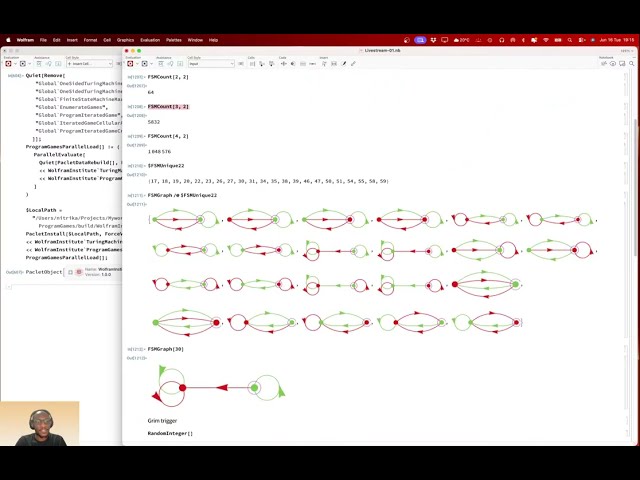Select the highlighter icon under Insert
The width and height of the screenshot is (640, 480).
353,64
